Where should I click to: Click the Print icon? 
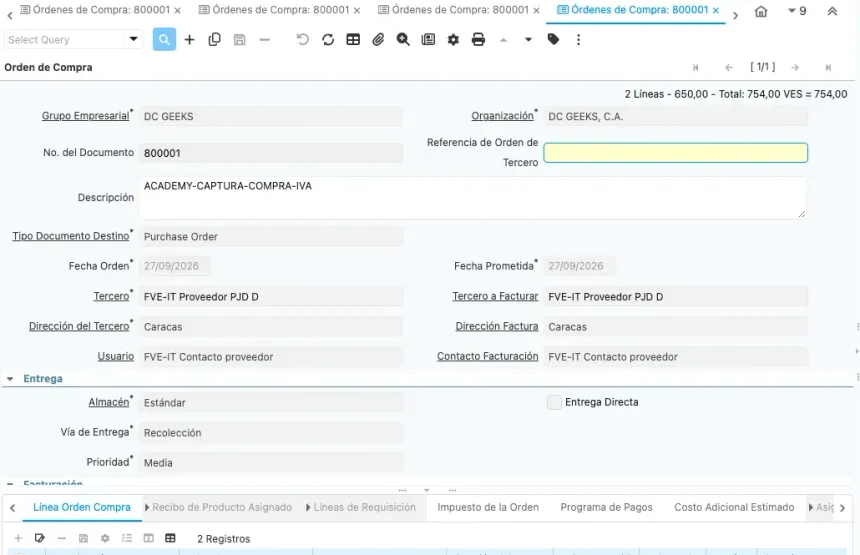click(478, 39)
